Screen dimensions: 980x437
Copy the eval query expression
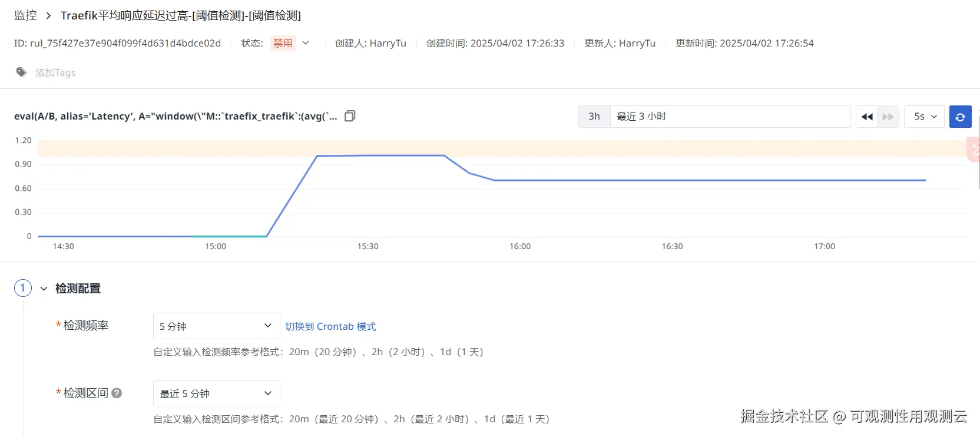(350, 116)
